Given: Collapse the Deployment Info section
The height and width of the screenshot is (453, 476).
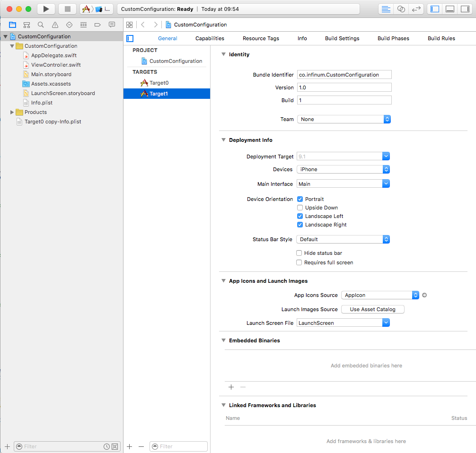Looking at the screenshot, I should tap(224, 140).
